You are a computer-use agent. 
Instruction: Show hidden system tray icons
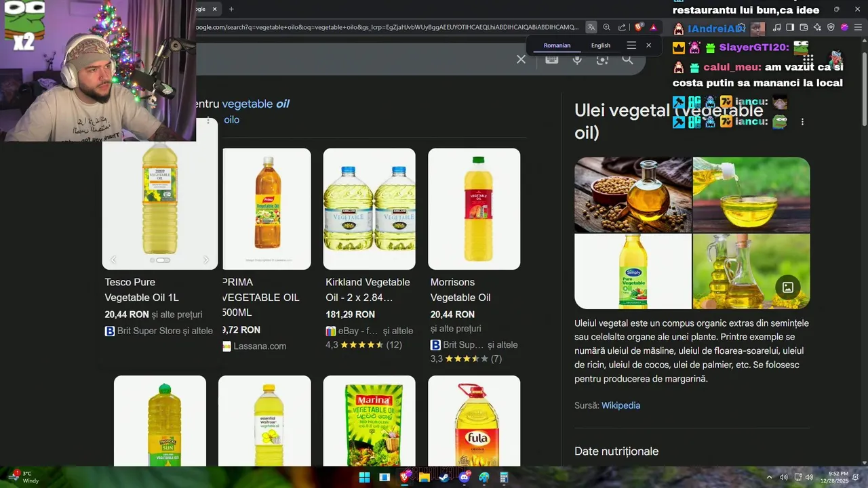770,477
